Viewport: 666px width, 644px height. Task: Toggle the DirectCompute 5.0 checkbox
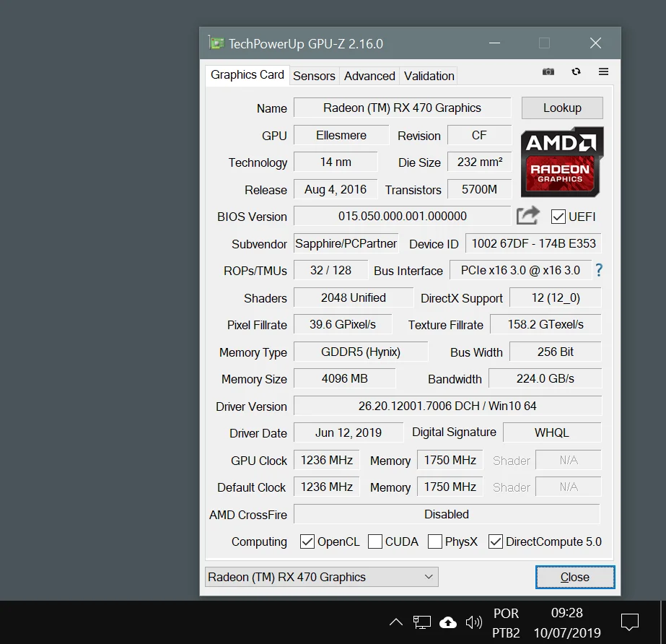495,541
